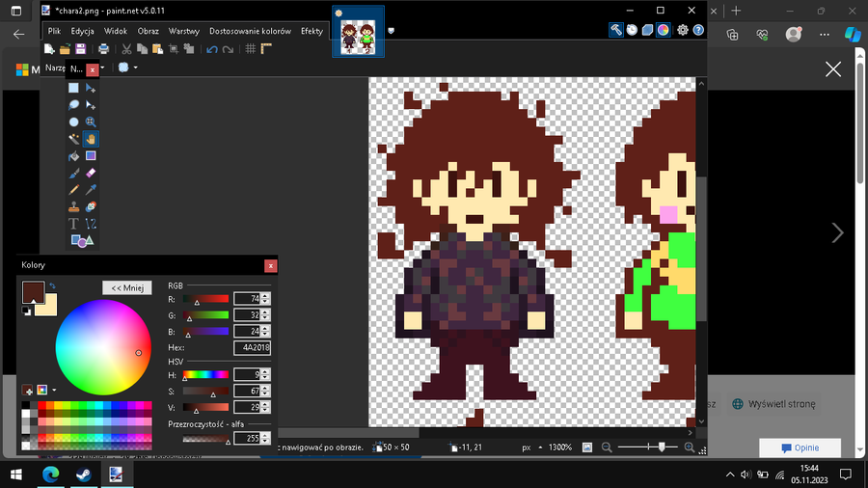Select the Clone Stamp tool

point(73,207)
